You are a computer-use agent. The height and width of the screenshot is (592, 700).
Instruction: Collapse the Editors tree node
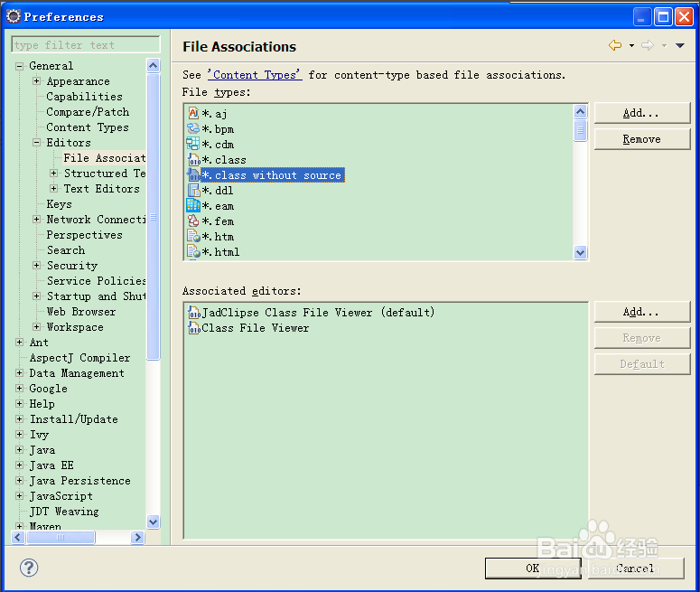pos(37,143)
